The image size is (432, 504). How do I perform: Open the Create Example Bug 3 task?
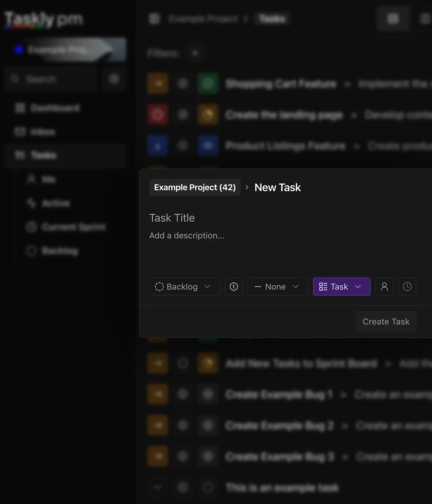[280, 456]
